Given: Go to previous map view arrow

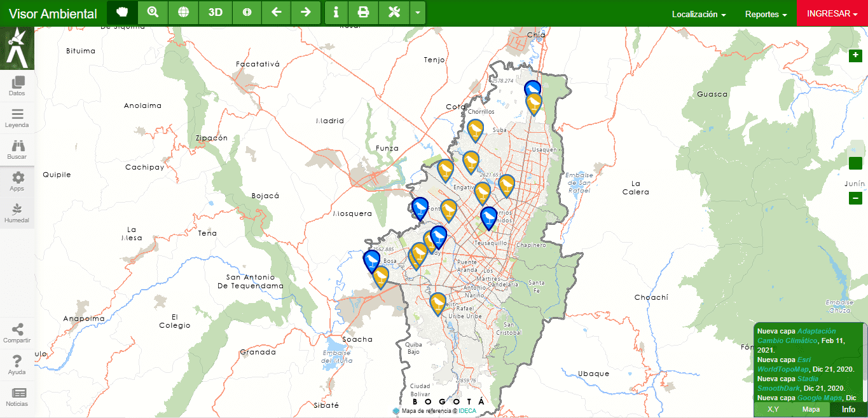Looking at the screenshot, I should (x=276, y=13).
